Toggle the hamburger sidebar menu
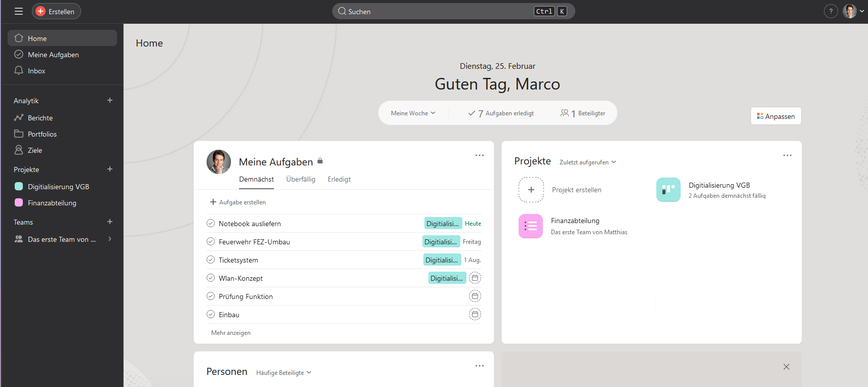The image size is (868, 387). 19,11
